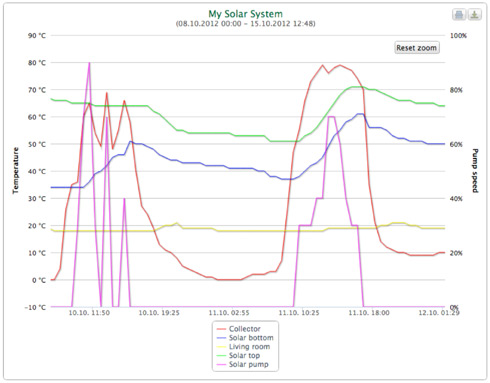The width and height of the screenshot is (490, 383).
Task: Click the 40% pump speed axis label
Action: (x=456, y=199)
